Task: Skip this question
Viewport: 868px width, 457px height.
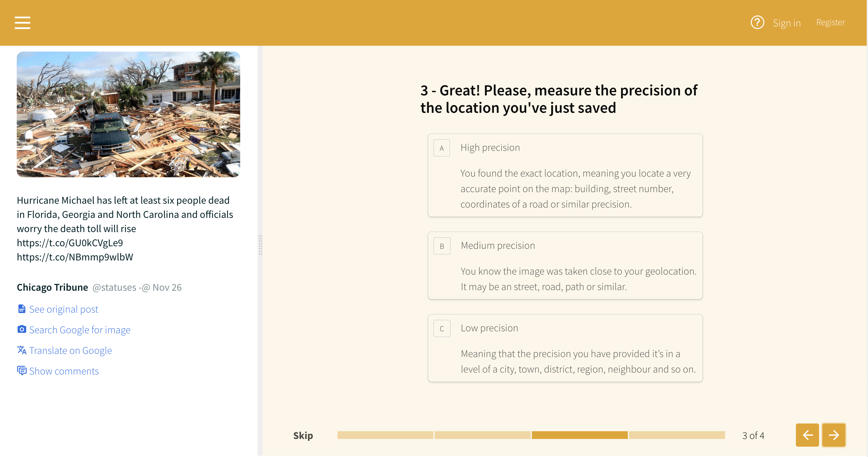Action: [x=303, y=435]
